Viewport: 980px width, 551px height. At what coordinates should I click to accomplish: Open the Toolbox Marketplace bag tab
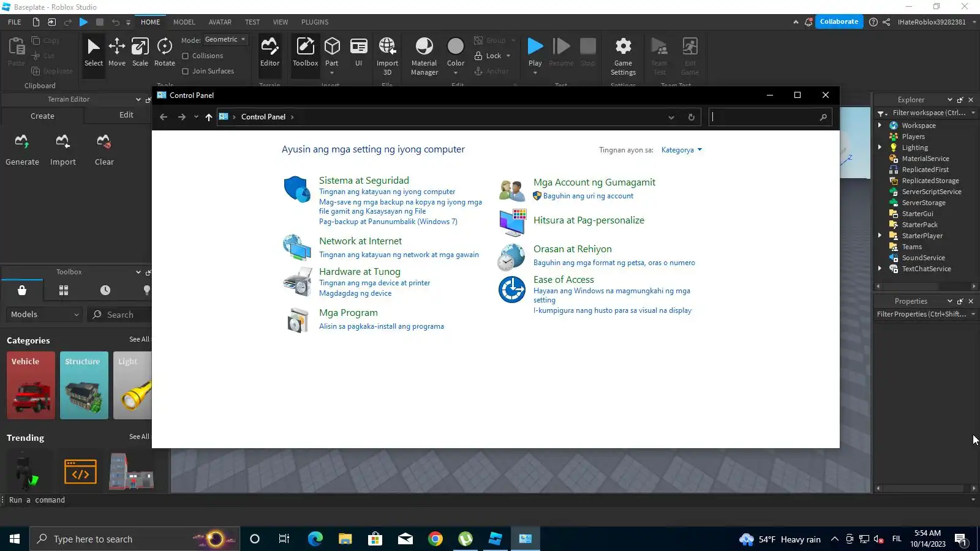coord(22,290)
